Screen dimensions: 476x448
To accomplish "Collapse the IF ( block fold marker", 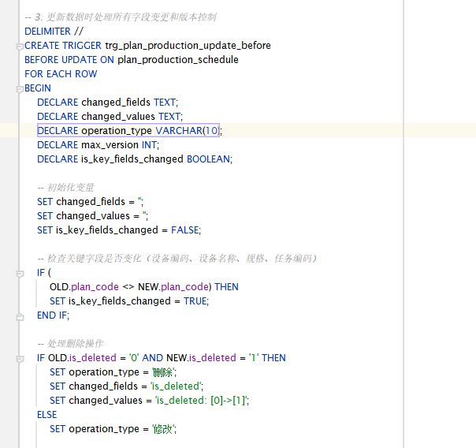I will (x=20, y=273).
